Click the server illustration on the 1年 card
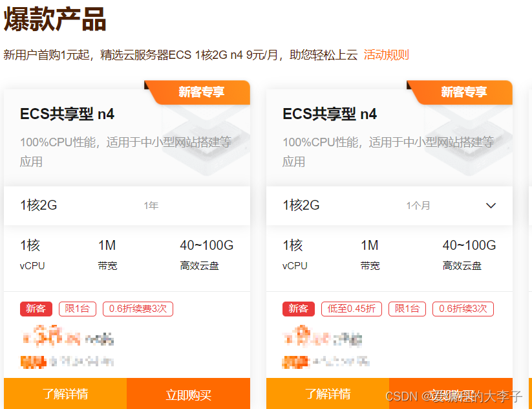The height and width of the screenshot is (409, 532). point(206,139)
